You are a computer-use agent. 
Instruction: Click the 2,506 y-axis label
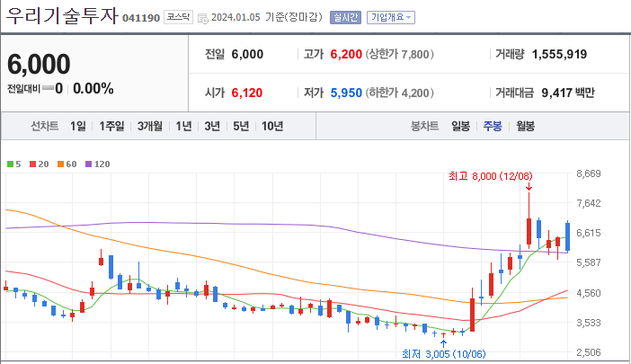coord(589,352)
